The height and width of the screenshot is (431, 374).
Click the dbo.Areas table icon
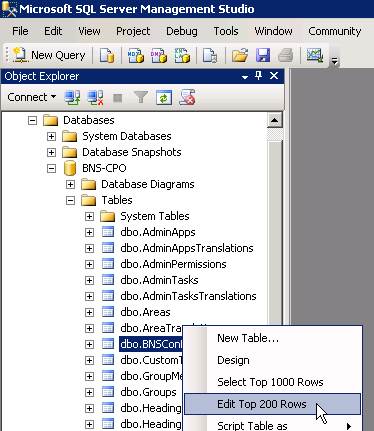point(108,312)
